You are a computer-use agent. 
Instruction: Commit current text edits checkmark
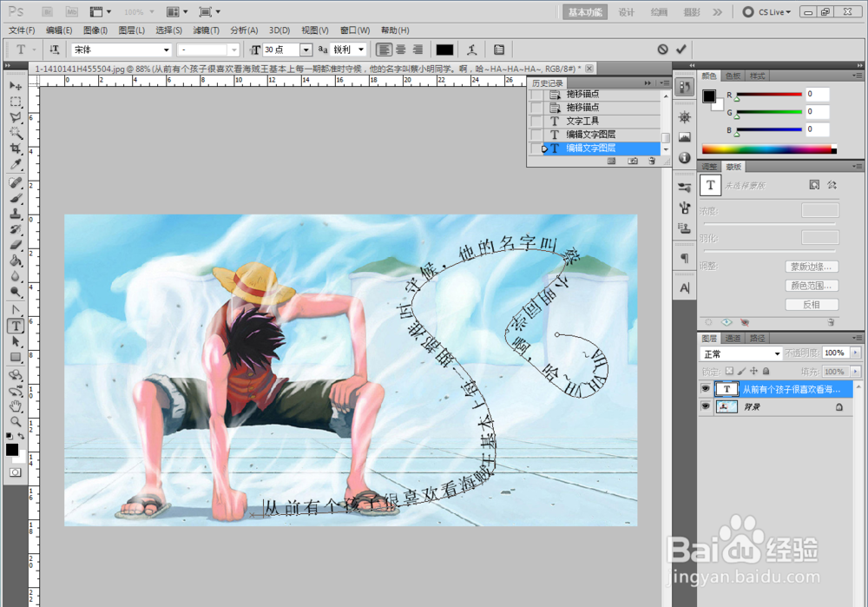pyautogui.click(x=681, y=49)
